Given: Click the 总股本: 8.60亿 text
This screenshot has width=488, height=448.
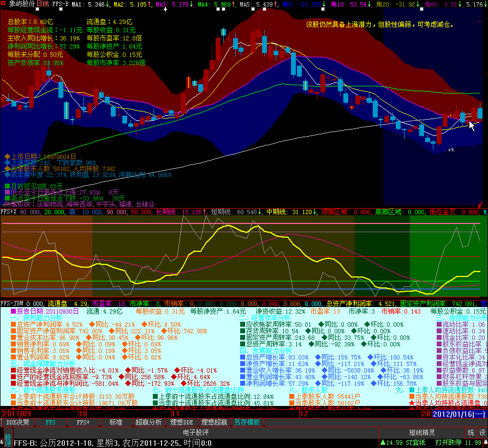Looking at the screenshot, I should point(30,22).
